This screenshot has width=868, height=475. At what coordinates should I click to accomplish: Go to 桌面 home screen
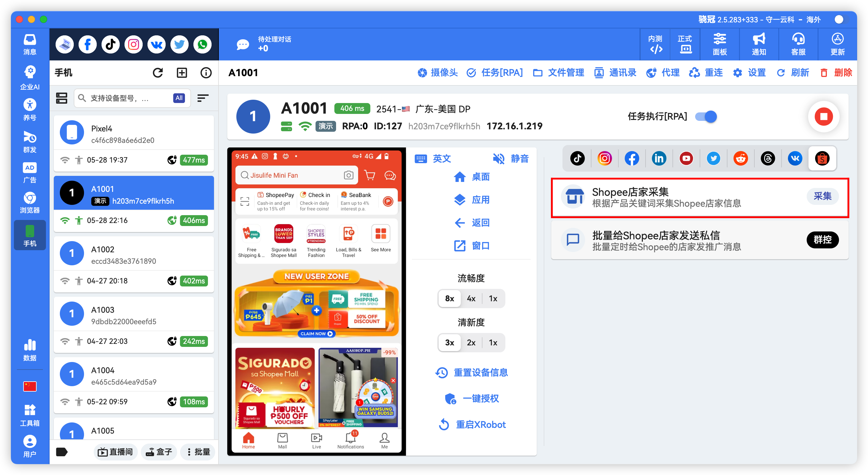point(471,176)
